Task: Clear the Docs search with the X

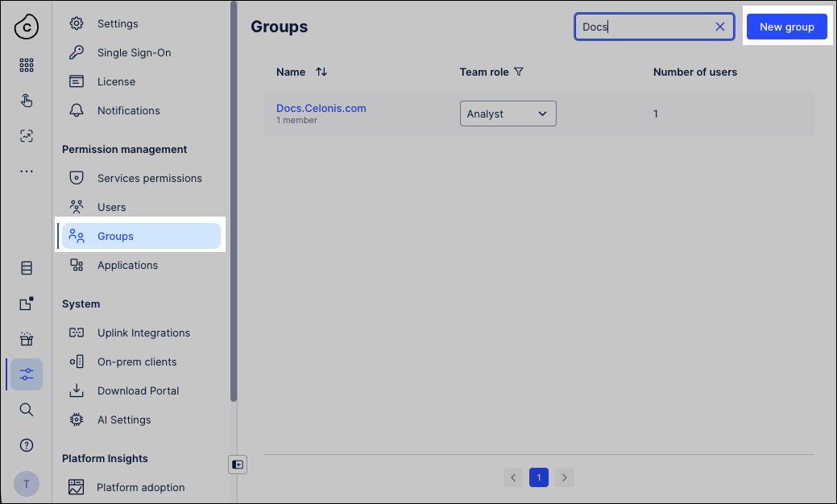Action: pos(719,26)
